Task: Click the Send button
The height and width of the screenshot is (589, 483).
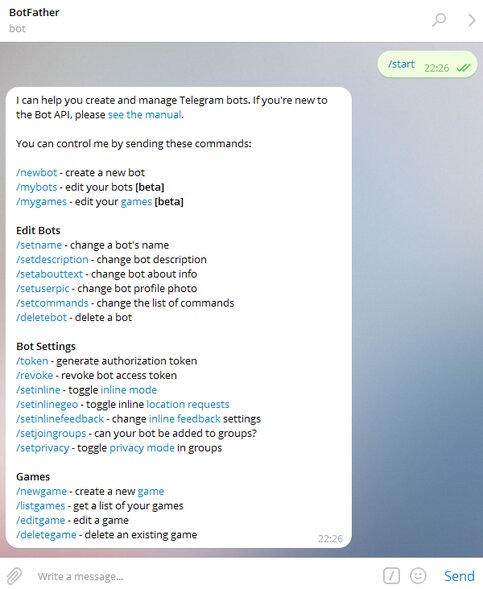Action: point(459,576)
